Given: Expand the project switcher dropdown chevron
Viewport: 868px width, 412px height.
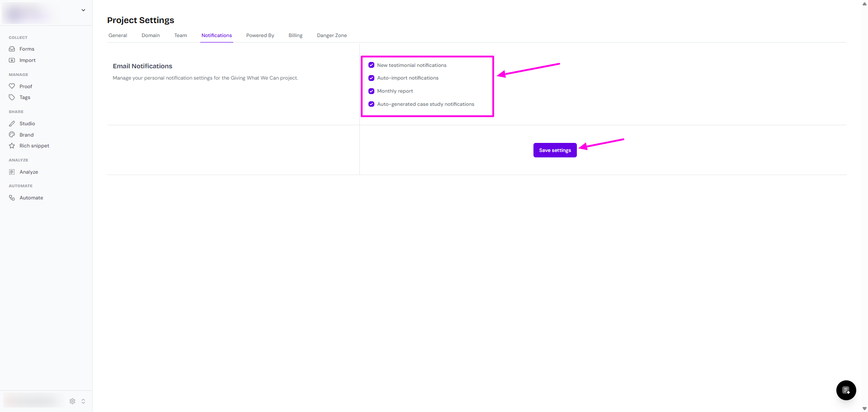Looking at the screenshot, I should coord(83,10).
